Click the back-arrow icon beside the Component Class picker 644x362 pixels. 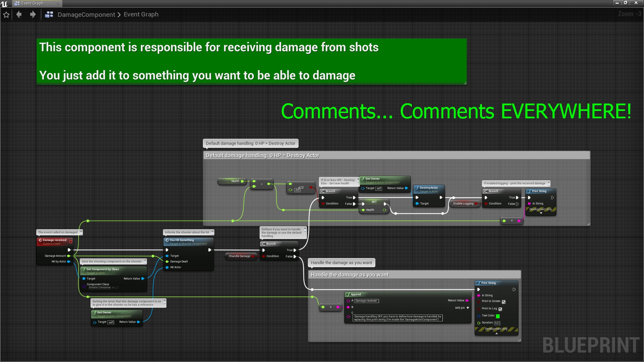113,288
